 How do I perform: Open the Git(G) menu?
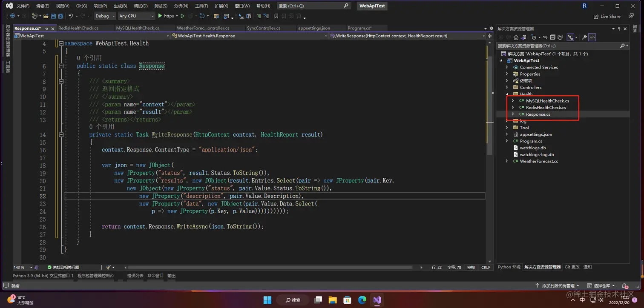click(x=82, y=6)
